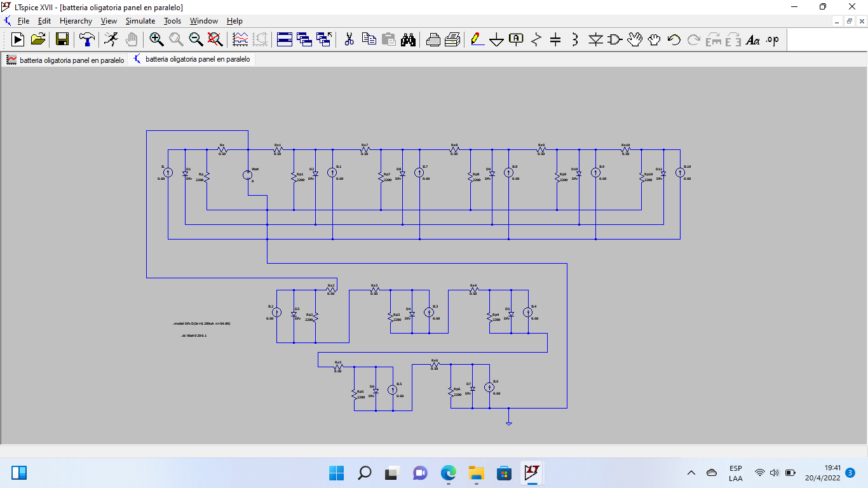Select the Move open-hand tool
This screenshot has width=868, height=488.
635,39
